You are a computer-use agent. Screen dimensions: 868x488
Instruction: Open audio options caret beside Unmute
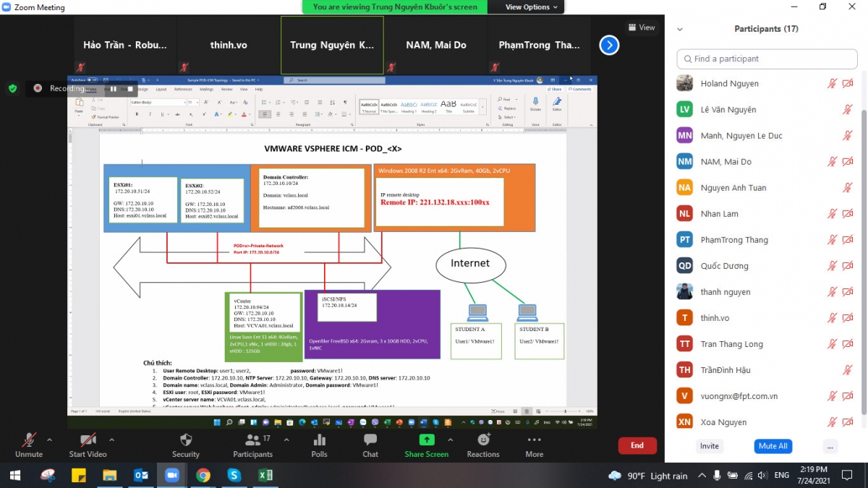click(49, 440)
